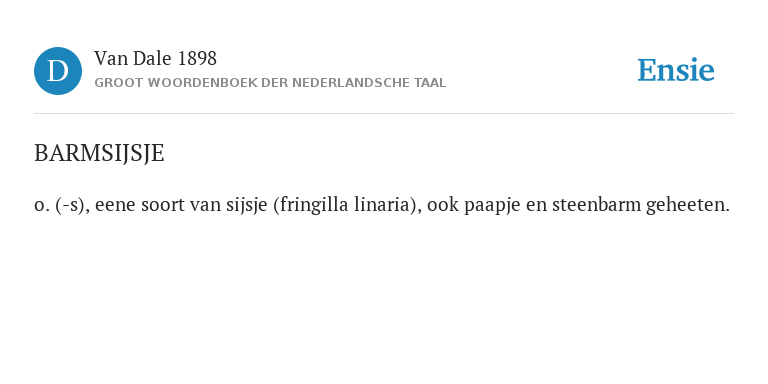This screenshot has height=384, width=768.
Task: Click the Latin name 'fringilla'
Action: [x=311, y=205]
